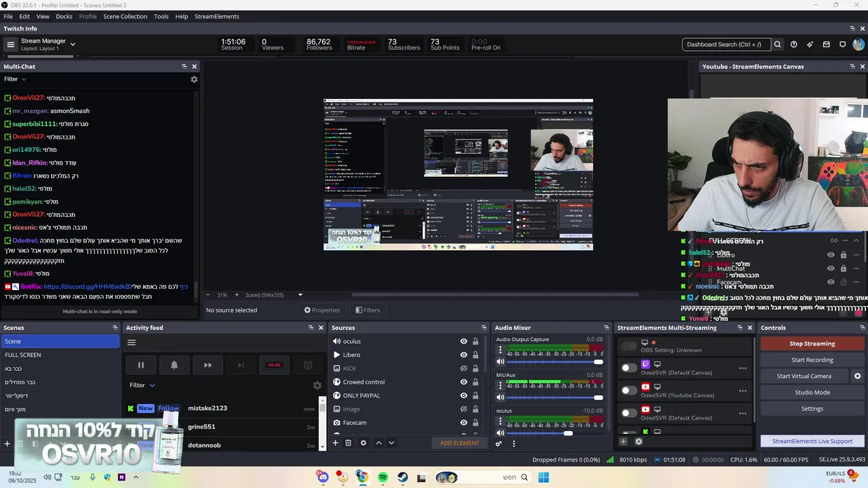The width and height of the screenshot is (868, 488).
Task: Hide the Crowed control source
Action: coord(464,382)
